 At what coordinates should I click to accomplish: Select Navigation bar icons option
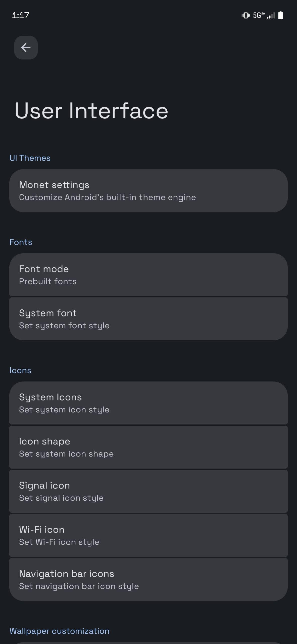pyautogui.click(x=148, y=579)
